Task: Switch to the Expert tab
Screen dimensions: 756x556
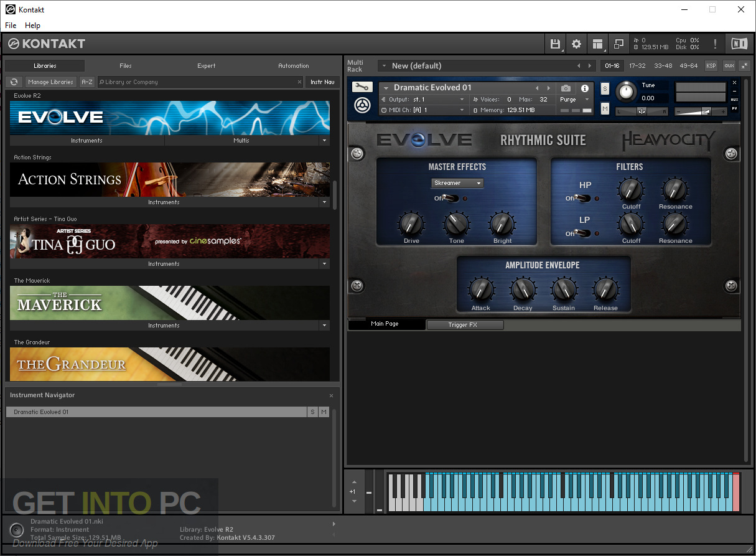Action: point(207,66)
